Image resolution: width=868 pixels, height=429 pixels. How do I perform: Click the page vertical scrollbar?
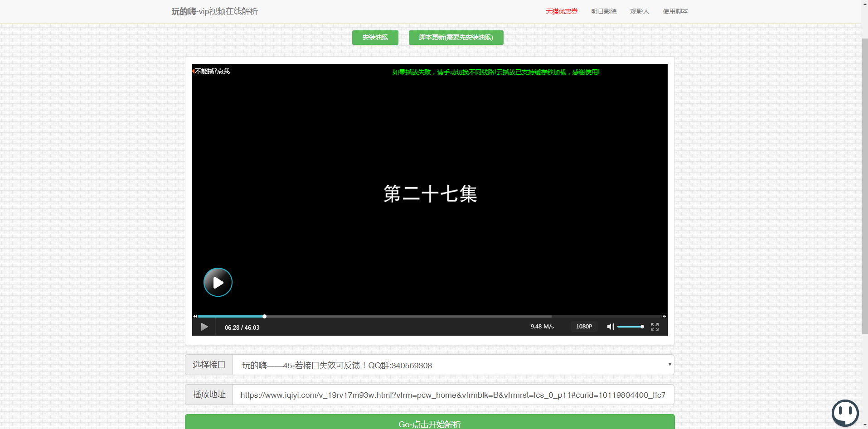coord(864,187)
